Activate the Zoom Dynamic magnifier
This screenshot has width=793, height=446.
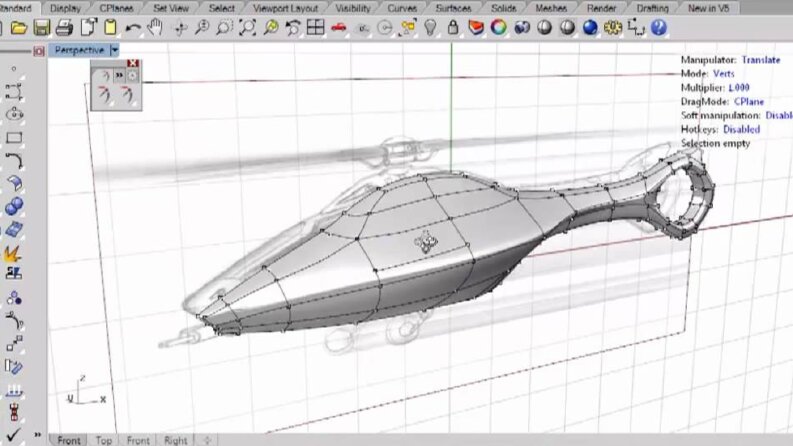pyautogui.click(x=202, y=28)
